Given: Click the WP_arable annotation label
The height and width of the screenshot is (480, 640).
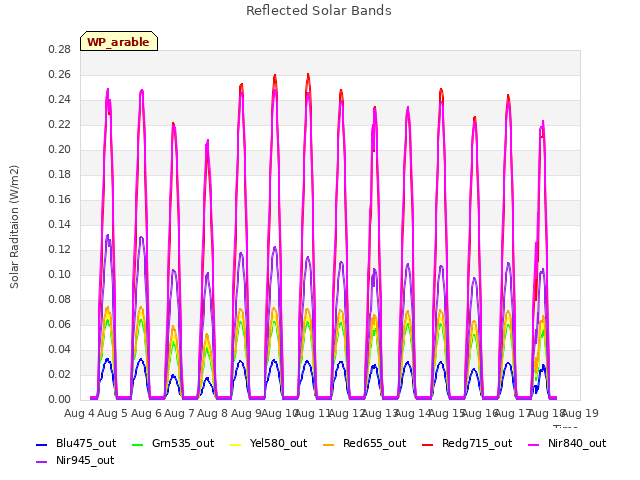Looking at the screenshot, I should click(118, 42).
